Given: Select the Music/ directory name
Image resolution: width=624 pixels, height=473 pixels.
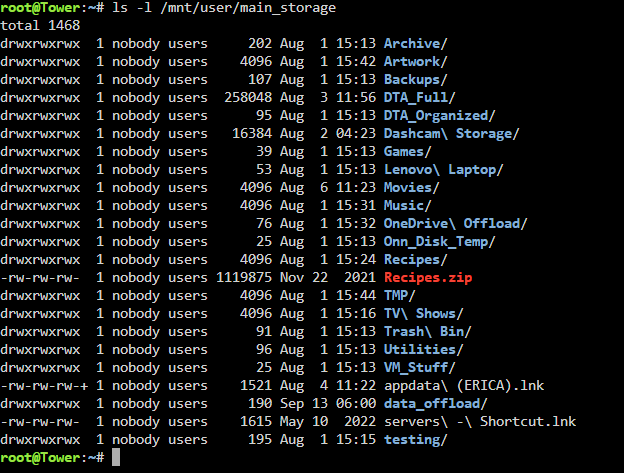Looking at the screenshot, I should (408, 206).
